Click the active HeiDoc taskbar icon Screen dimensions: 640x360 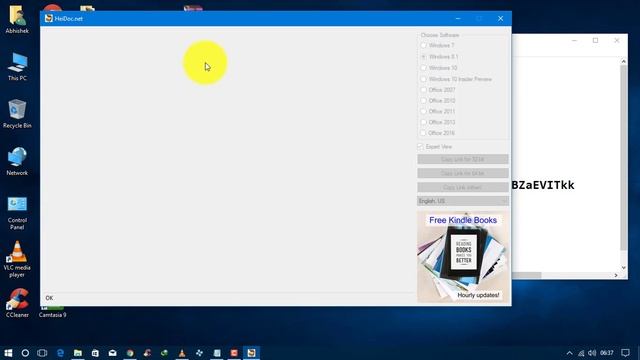tap(251, 353)
